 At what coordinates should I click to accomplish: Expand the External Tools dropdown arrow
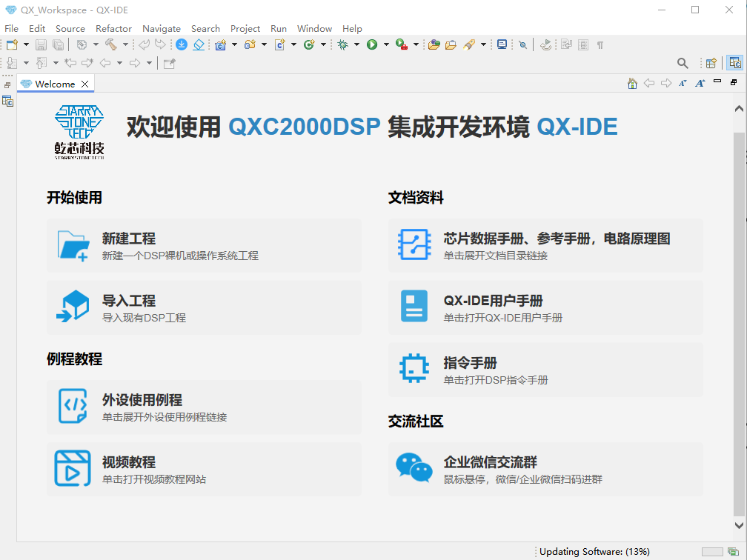(416, 44)
